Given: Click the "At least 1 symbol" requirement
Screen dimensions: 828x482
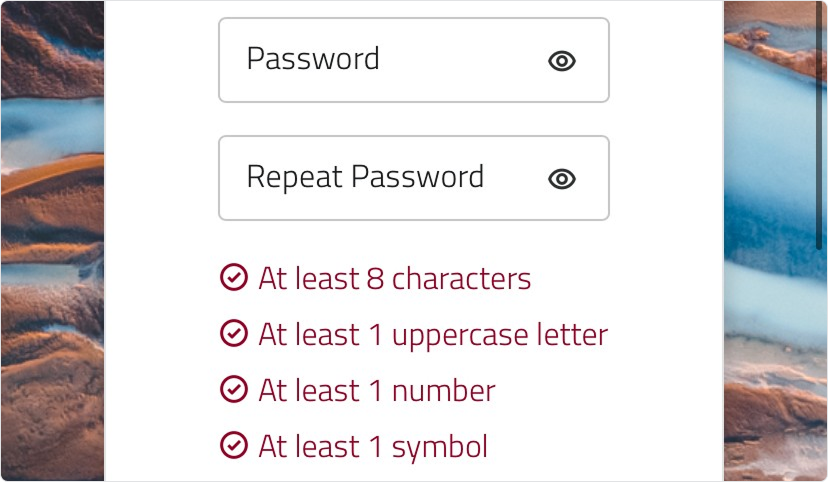Looking at the screenshot, I should click(x=372, y=445).
